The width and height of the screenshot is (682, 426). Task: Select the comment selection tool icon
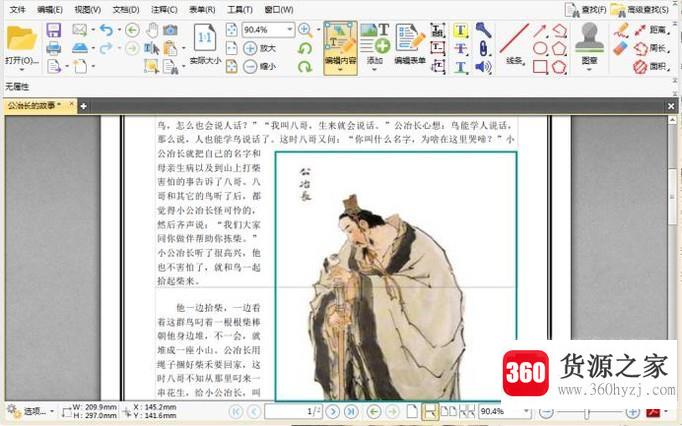(x=151, y=67)
